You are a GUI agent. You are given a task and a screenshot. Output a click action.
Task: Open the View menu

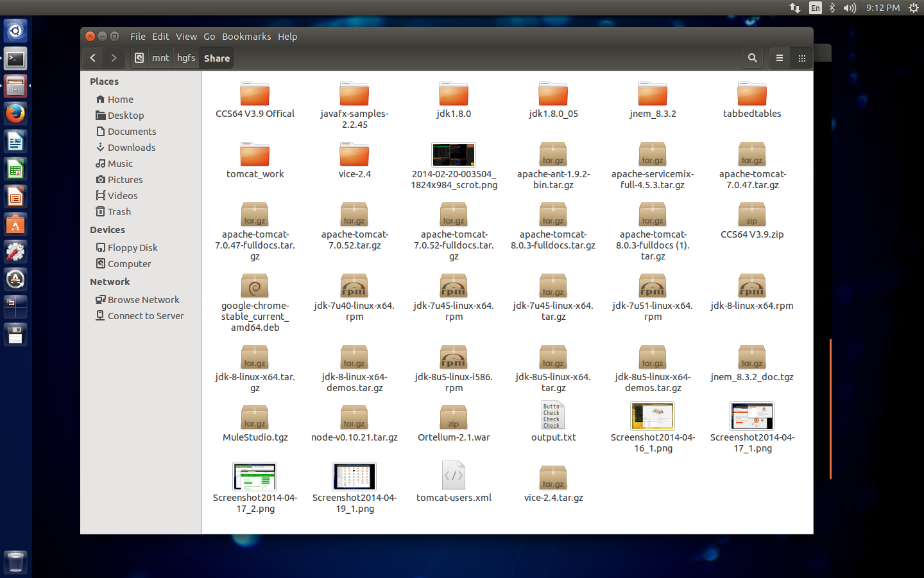point(186,37)
